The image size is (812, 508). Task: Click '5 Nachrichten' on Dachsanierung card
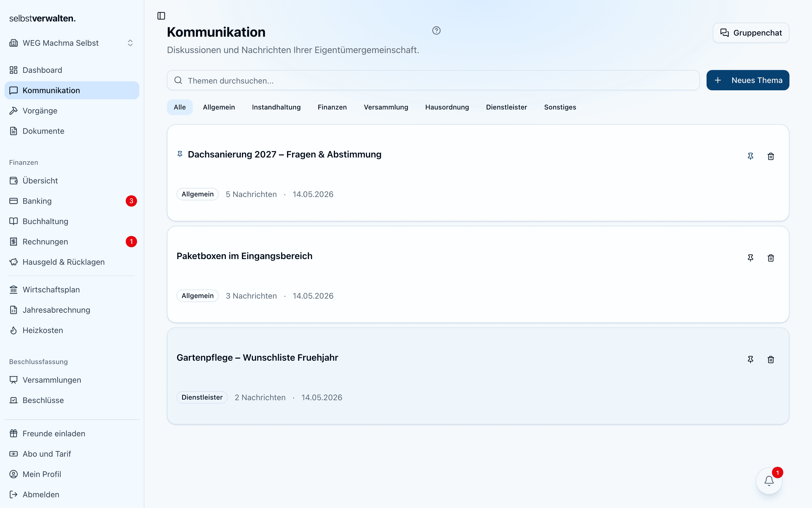[251, 194]
